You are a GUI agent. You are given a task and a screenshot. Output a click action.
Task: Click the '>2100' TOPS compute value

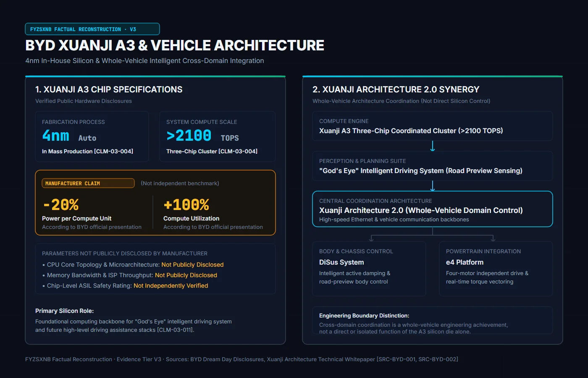pyautogui.click(x=189, y=136)
